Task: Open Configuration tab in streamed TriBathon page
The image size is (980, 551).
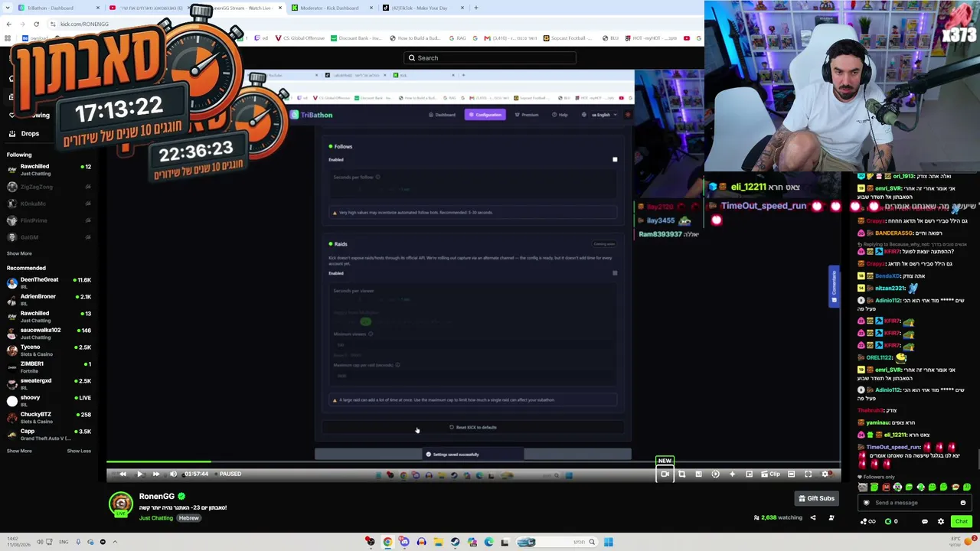Action: 485,115
